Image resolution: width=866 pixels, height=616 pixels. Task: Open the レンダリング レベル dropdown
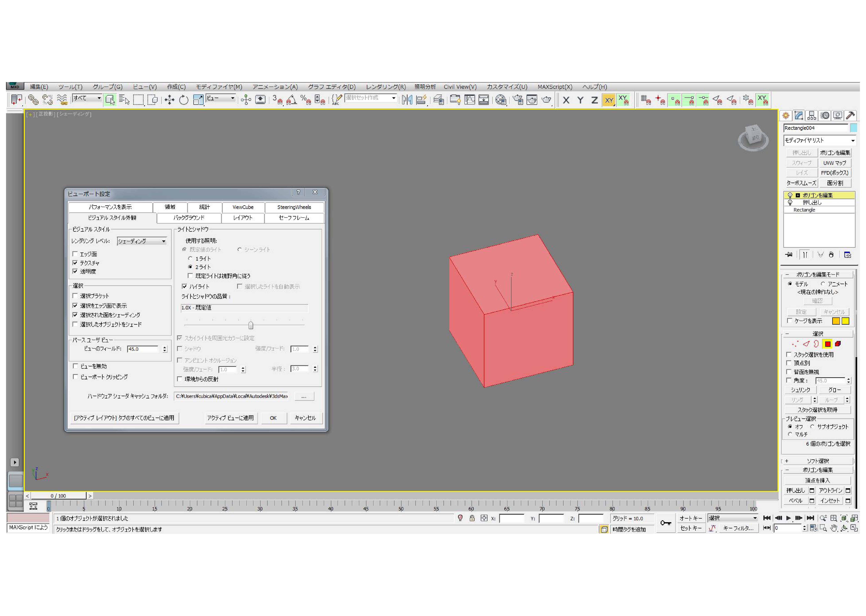141,241
